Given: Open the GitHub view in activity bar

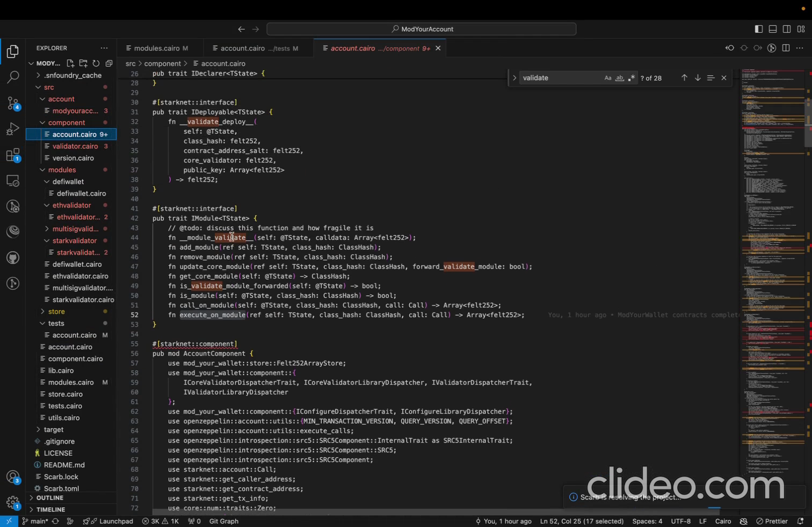Looking at the screenshot, I should click(x=13, y=258).
